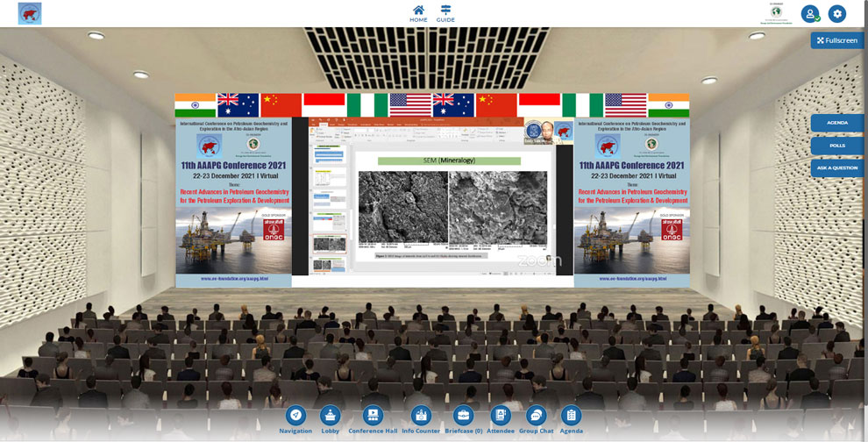868x442 pixels.
Task: Click the right banner '11th AAAPG Conference 2021' text
Action: (631, 165)
